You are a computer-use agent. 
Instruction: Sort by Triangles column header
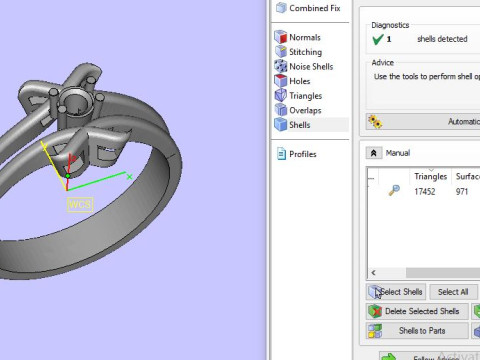click(x=430, y=176)
